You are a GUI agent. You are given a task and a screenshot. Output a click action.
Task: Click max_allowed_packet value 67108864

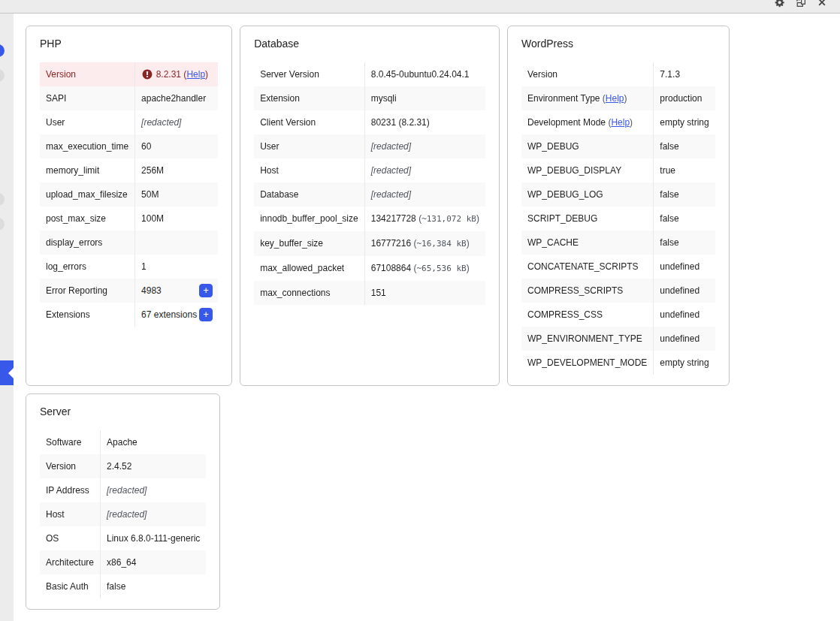[391, 268]
